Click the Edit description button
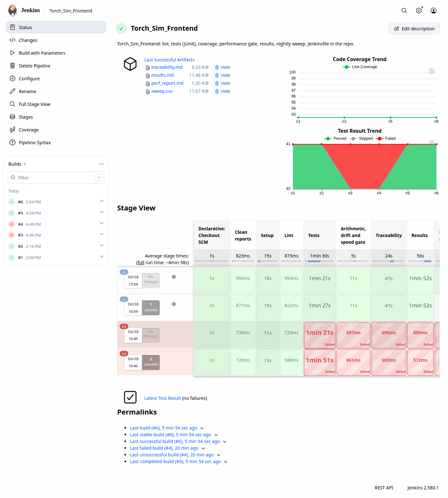448x498 pixels. pos(414,28)
